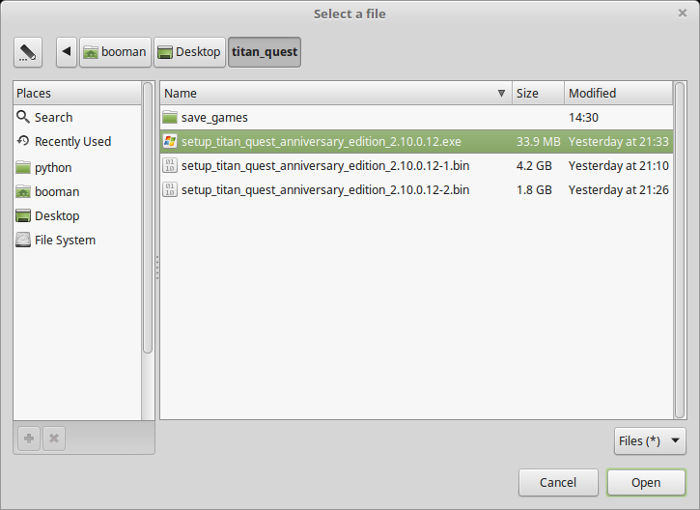Click the Yesterday at 21:10 cell
The height and width of the screenshot is (510, 700).
(x=618, y=166)
